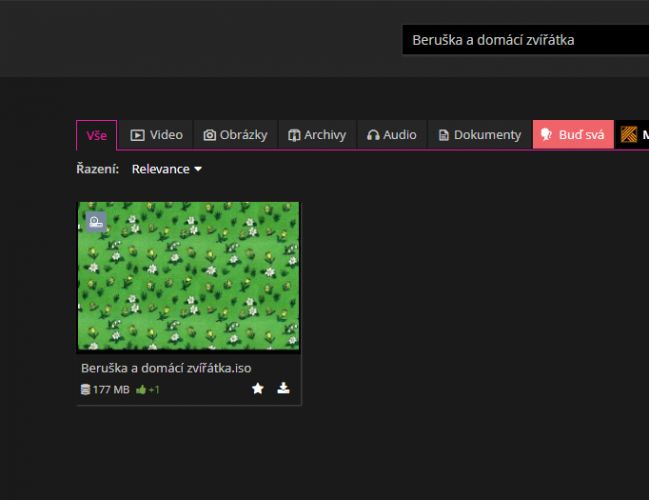Click the 177 MB file size text
The width and height of the screenshot is (649, 500).
coord(111,389)
